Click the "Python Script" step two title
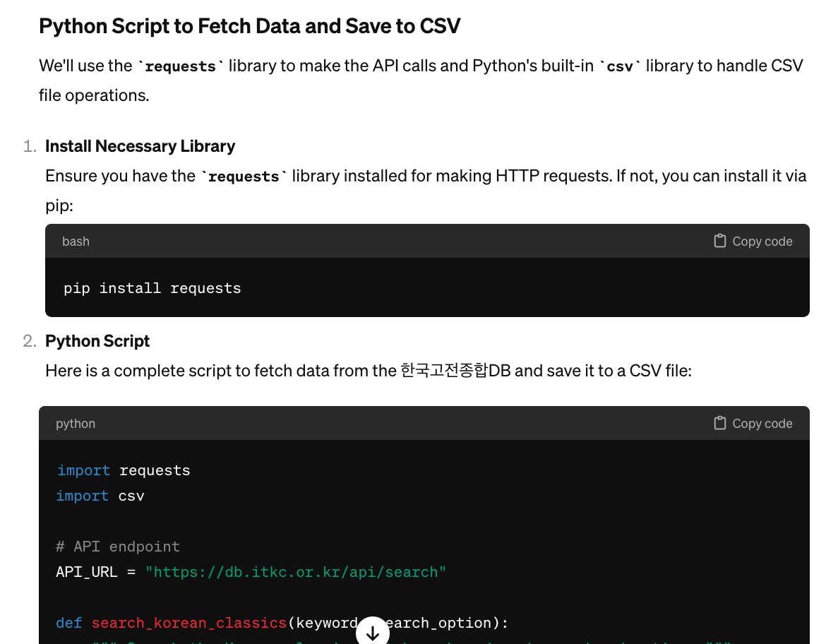Viewport: 826px width, 644px height. click(x=97, y=341)
